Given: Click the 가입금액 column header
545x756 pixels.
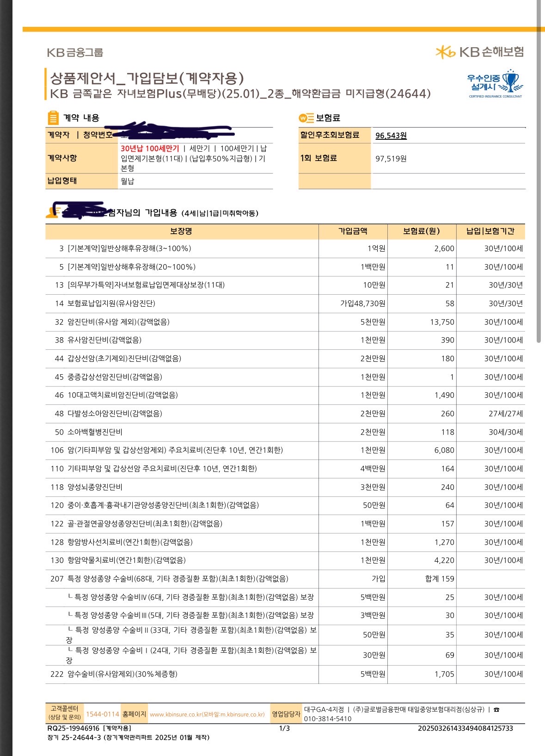Looking at the screenshot, I should point(353,231).
